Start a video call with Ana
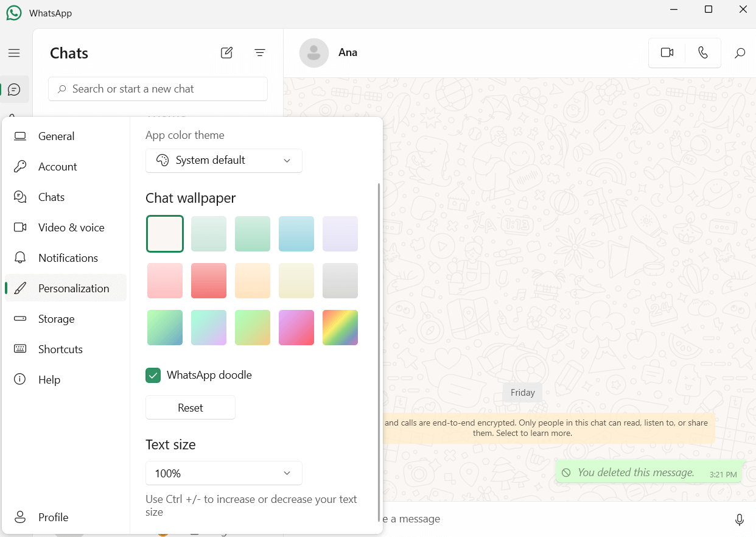The image size is (756, 537). [x=667, y=53]
